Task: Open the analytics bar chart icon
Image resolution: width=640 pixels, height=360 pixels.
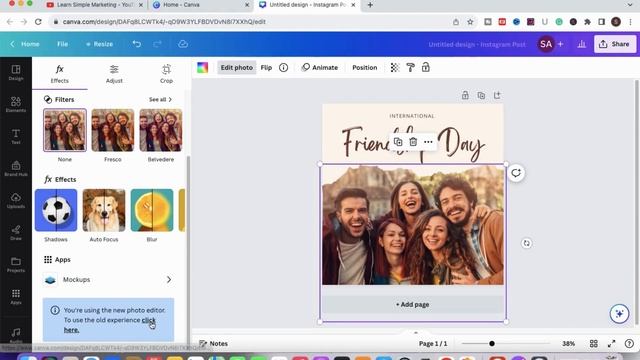Action: (x=582, y=44)
